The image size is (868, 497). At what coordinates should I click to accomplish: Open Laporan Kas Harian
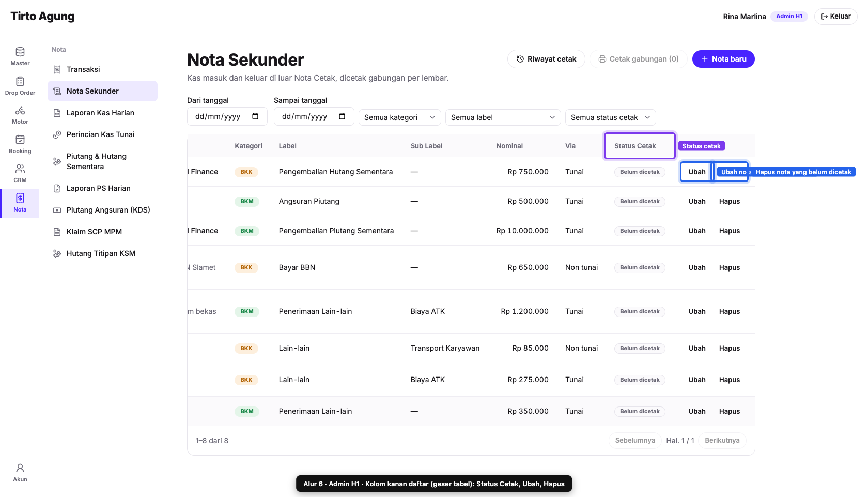pyautogui.click(x=102, y=113)
